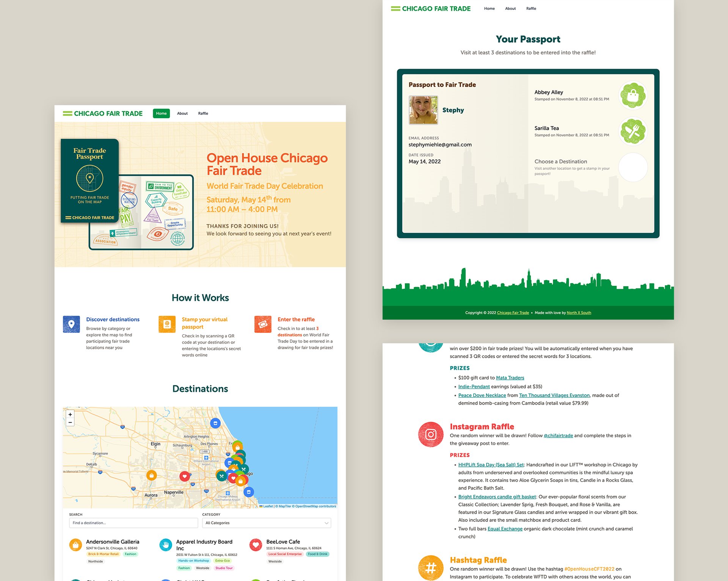Click the Brick & Mortar Retail tag
This screenshot has height=581, width=728.
[x=104, y=554]
